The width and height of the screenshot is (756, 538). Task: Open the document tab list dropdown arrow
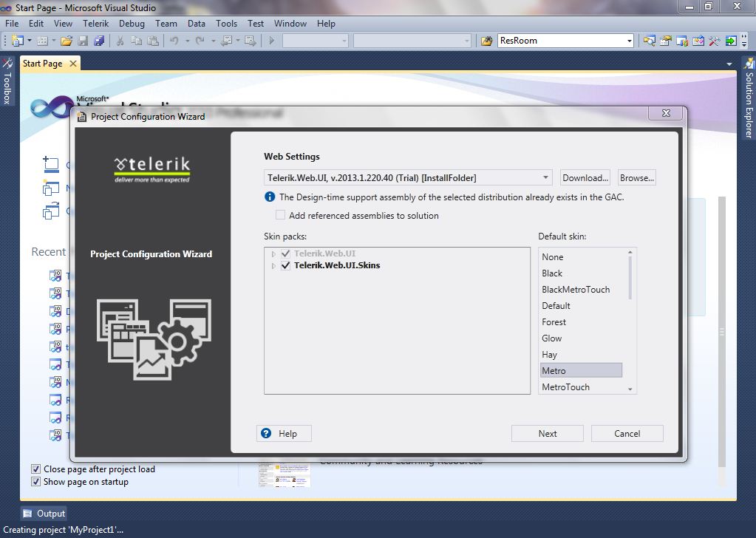point(729,64)
